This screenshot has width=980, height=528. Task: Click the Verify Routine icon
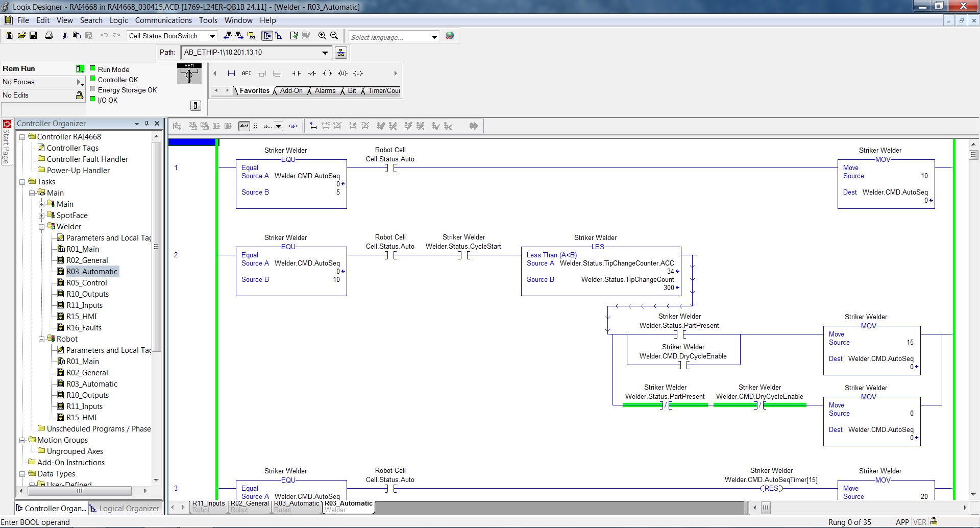294,36
